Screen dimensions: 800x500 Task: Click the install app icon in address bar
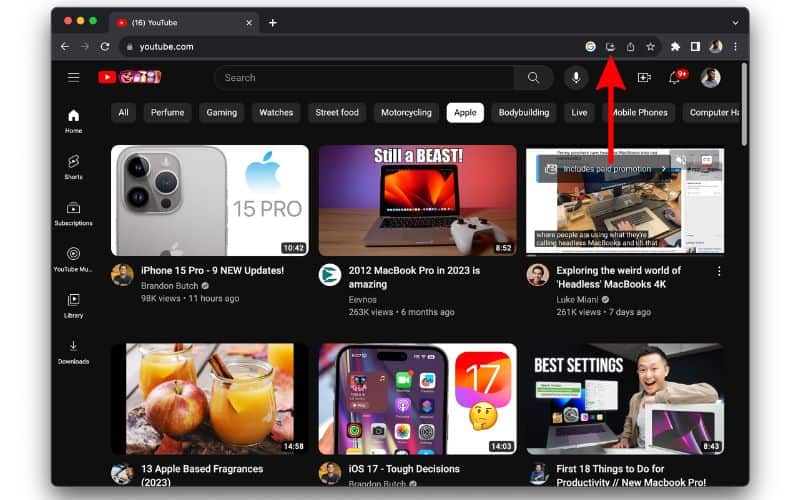point(610,46)
